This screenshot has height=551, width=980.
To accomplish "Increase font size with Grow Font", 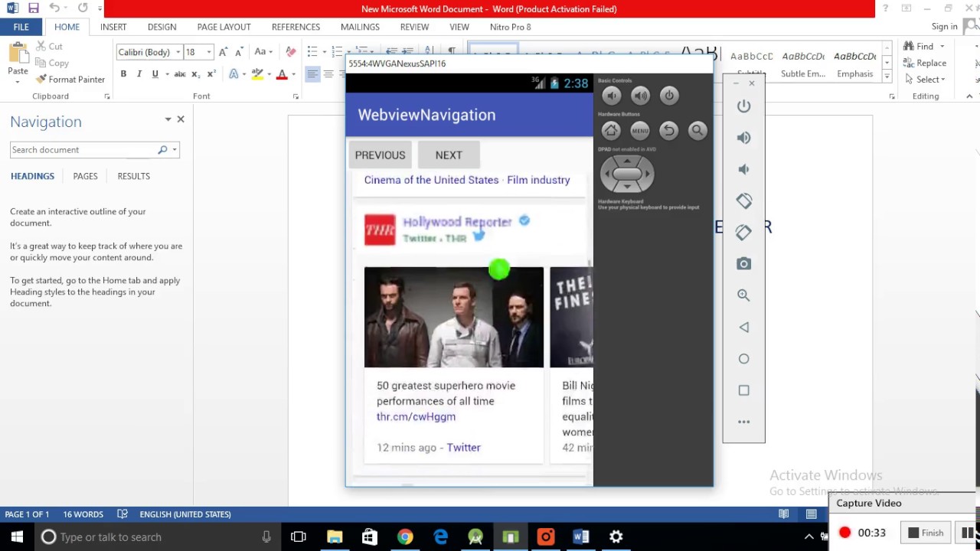I will (x=223, y=52).
